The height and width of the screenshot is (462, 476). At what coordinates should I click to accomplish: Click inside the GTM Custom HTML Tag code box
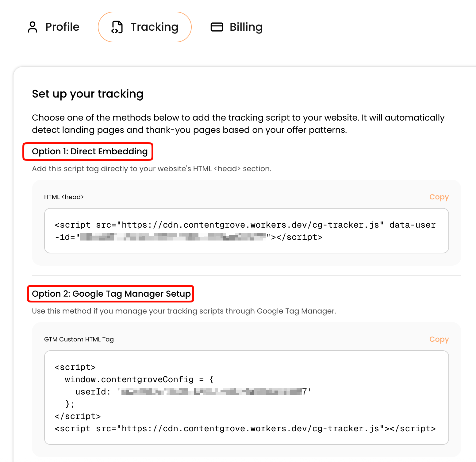[247, 398]
